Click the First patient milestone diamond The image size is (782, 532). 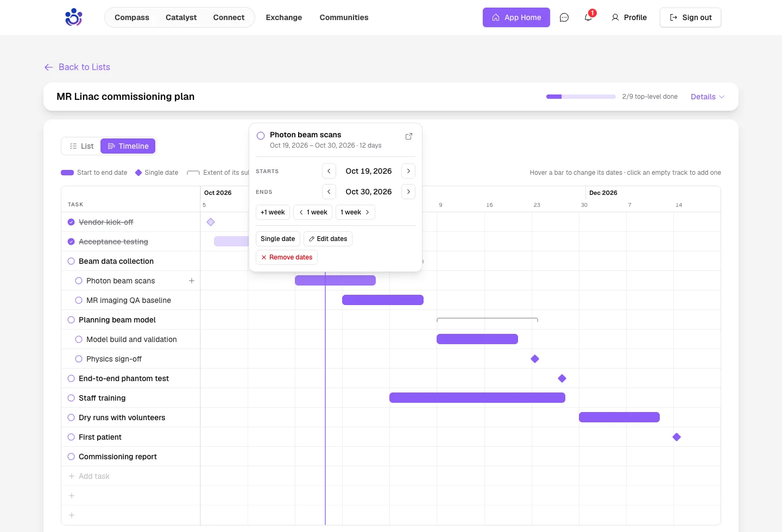677,437
